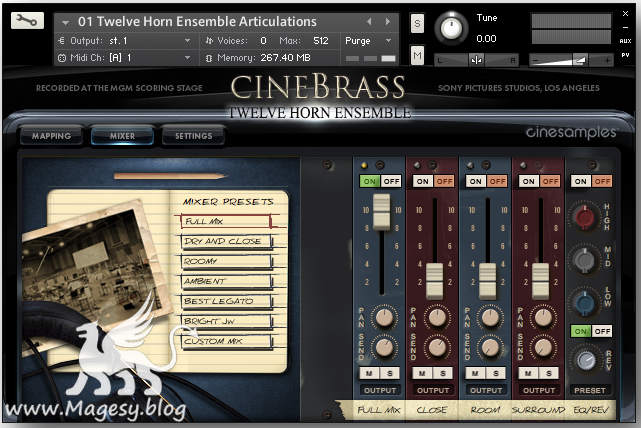Image resolution: width=641 pixels, height=428 pixels.
Task: Click the header pan slider
Action: [476, 60]
